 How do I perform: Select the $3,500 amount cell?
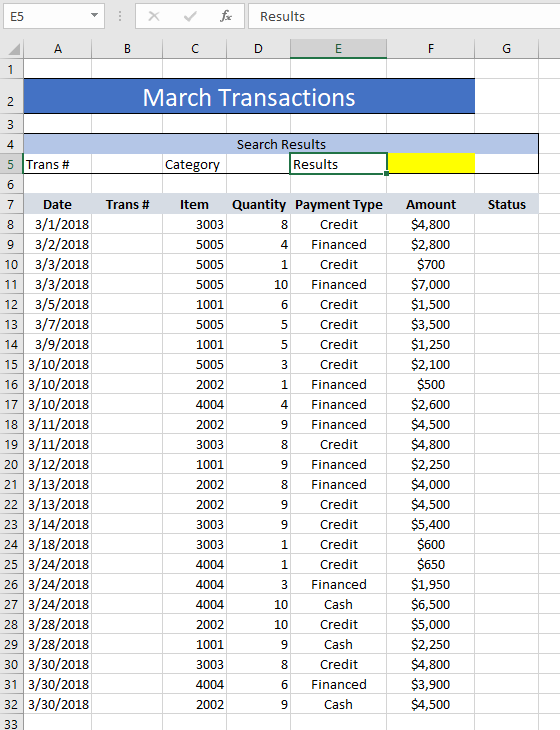pos(431,324)
